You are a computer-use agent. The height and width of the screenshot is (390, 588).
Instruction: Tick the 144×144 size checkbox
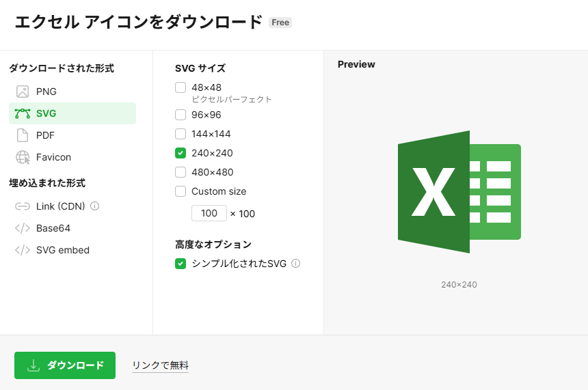pos(181,134)
